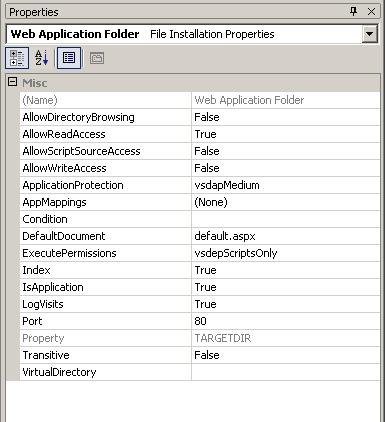Select the AllowWriteAccess False value
Image resolution: width=385 pixels, height=422 pixels.
[x=286, y=168]
